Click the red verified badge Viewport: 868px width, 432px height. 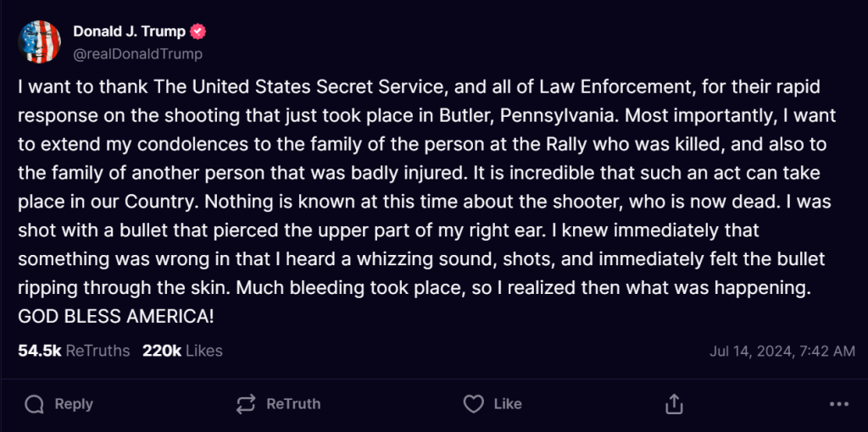[198, 32]
